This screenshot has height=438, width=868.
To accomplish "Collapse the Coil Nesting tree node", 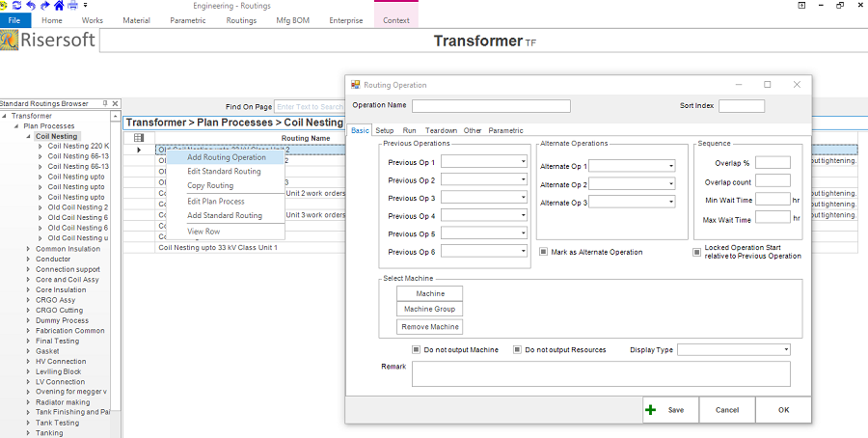I will (x=28, y=136).
